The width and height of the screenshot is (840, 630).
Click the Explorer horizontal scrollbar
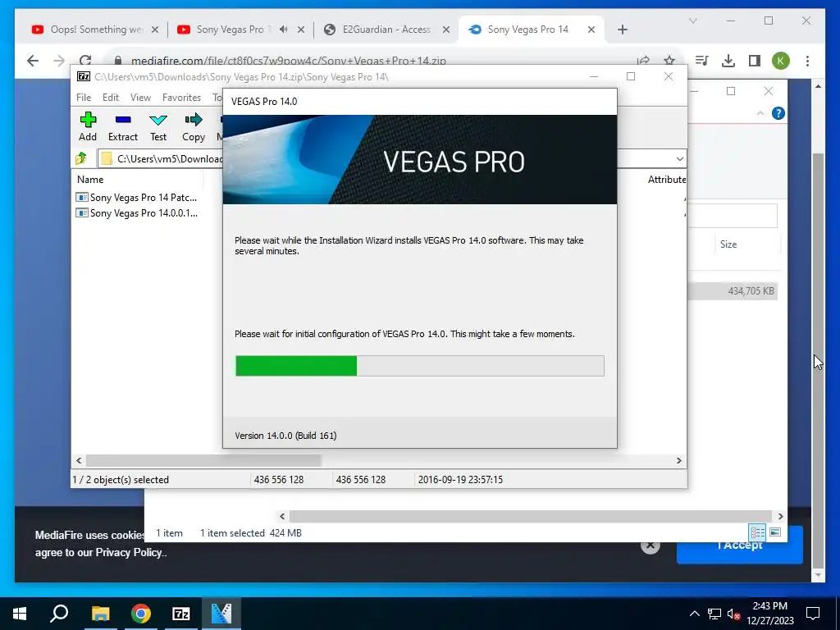tap(530, 516)
